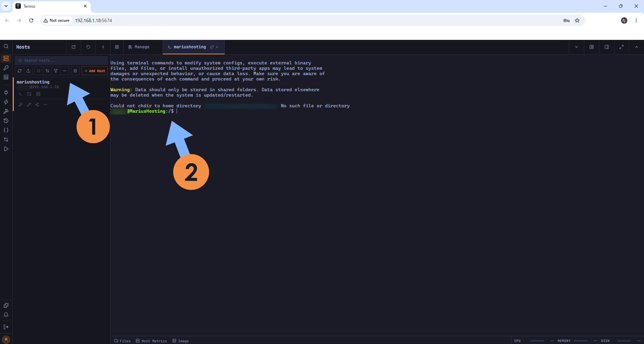The image size is (644, 344).
Task: Open the lightning bolt icon in sidebar
Action: coord(6,102)
